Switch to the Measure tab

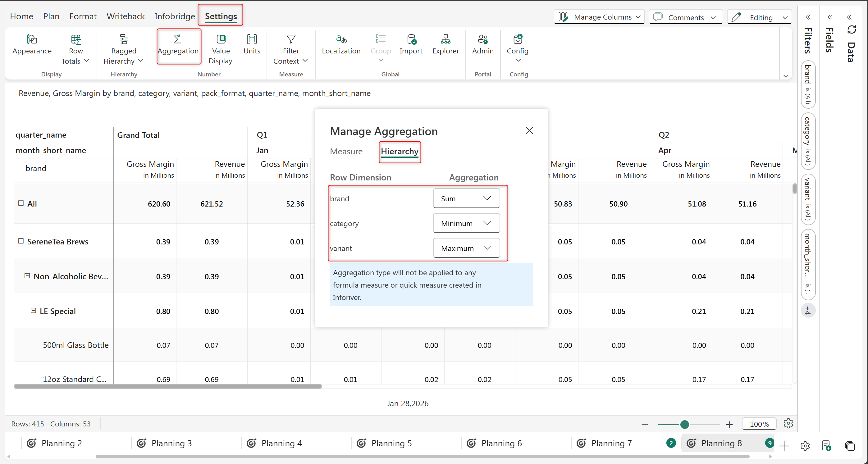pyautogui.click(x=346, y=151)
